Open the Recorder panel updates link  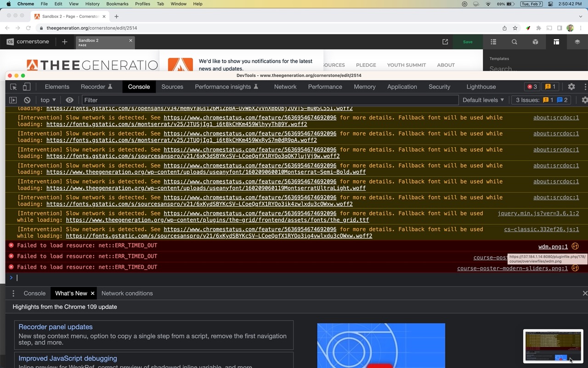coord(56,327)
